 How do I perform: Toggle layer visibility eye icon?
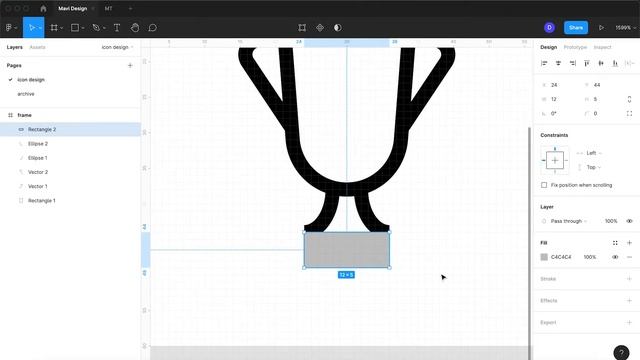(629, 221)
